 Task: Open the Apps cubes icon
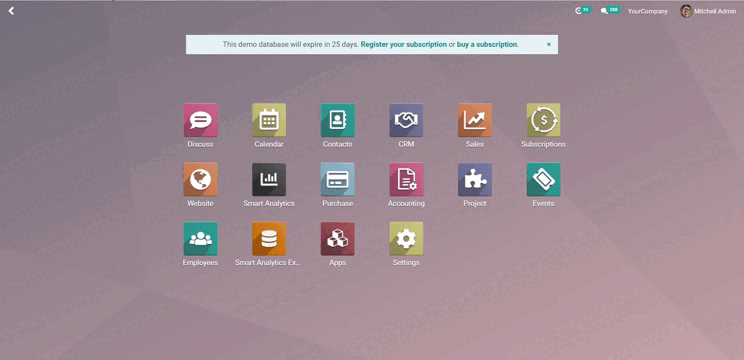tap(337, 239)
